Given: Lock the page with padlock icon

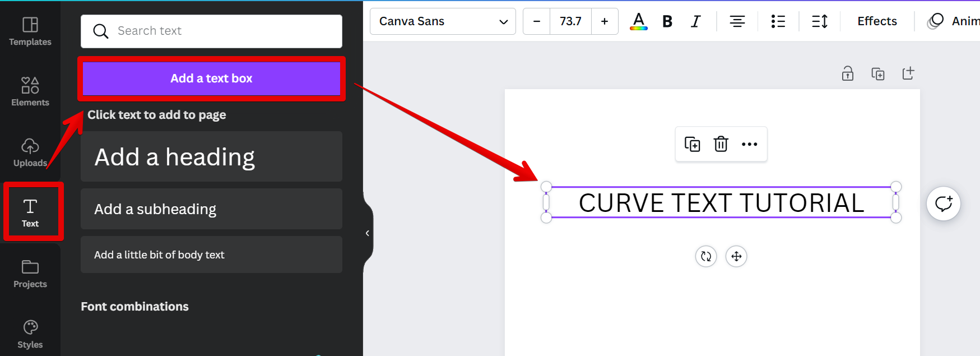Looking at the screenshot, I should point(847,73).
